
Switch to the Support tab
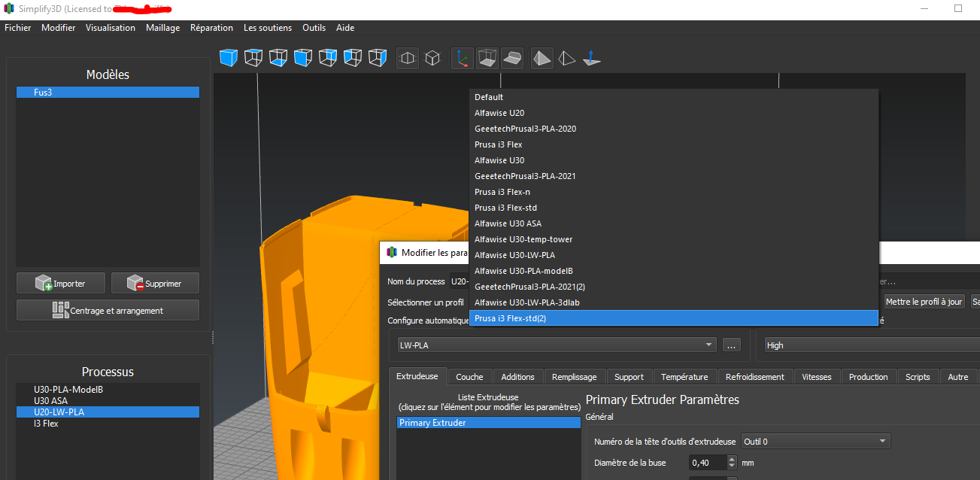[x=629, y=377]
